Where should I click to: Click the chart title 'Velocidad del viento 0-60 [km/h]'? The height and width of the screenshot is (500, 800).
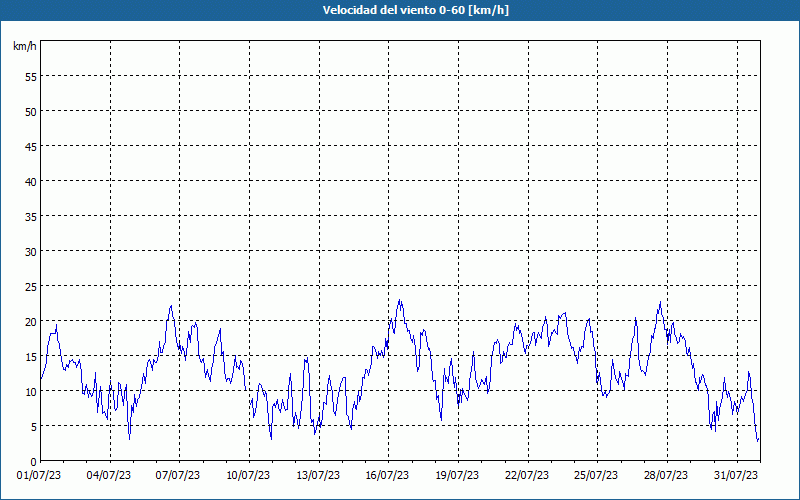click(x=415, y=10)
